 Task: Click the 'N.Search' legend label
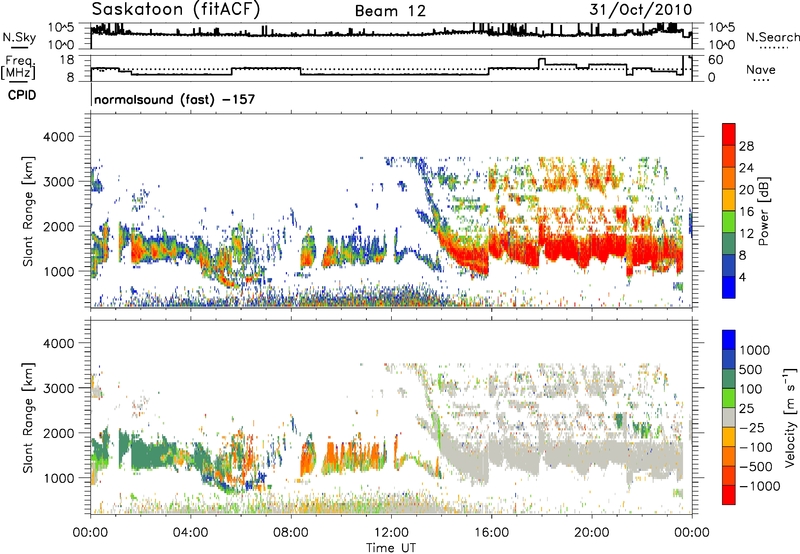[x=772, y=37]
